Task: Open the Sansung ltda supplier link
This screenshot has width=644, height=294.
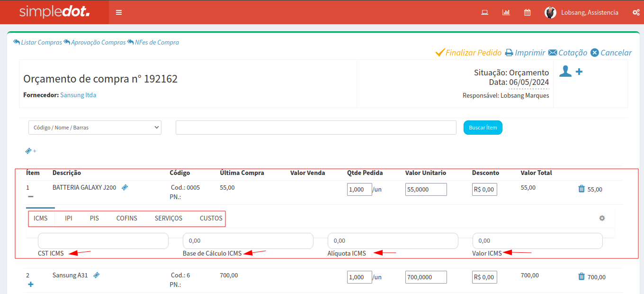Action: [x=78, y=95]
